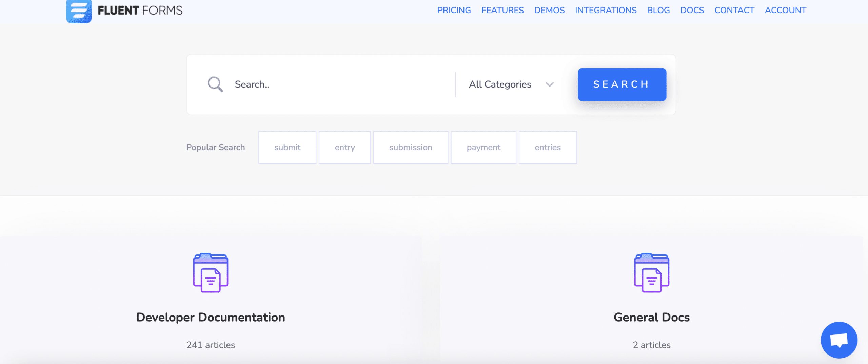Select the 'submission' popular search tag

(411, 147)
